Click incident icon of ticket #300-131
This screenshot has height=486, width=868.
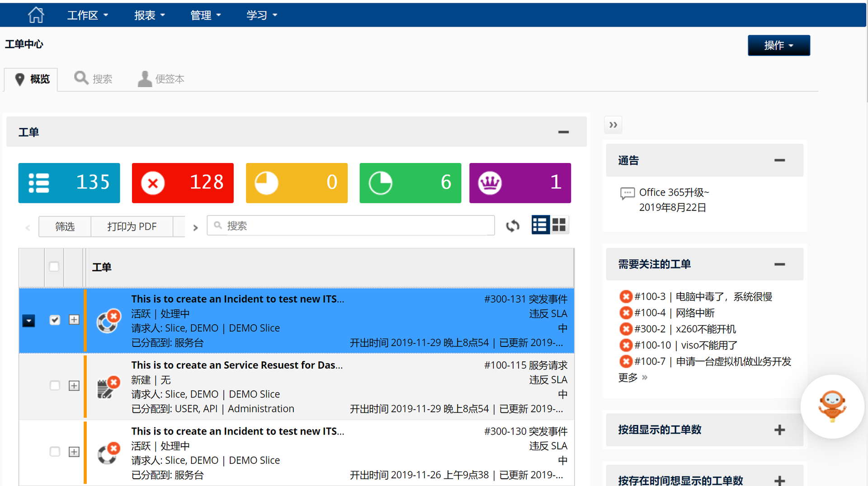[x=108, y=321]
